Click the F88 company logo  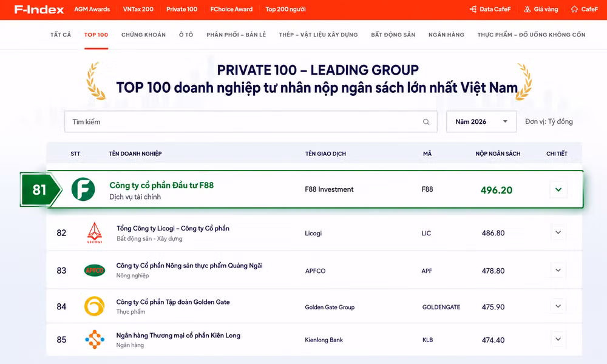click(x=83, y=189)
